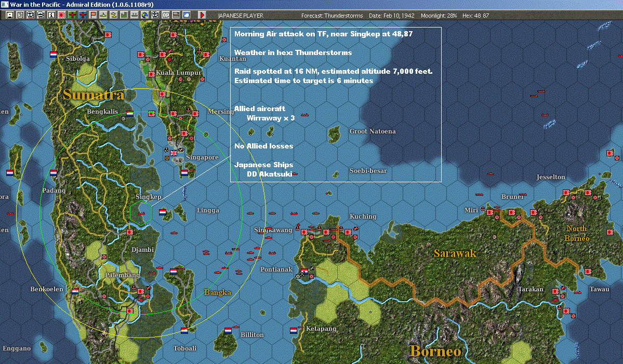Click the Kuantan map label

click(232, 58)
